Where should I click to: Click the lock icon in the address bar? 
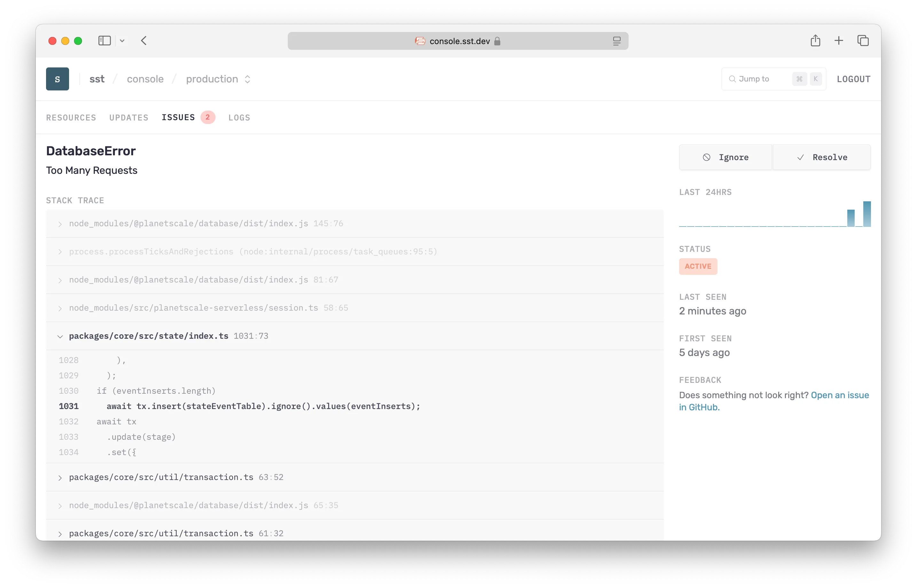(x=497, y=41)
